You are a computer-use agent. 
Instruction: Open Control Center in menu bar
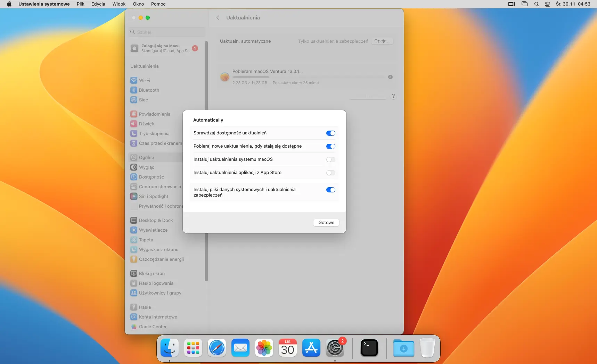[x=548, y=4]
